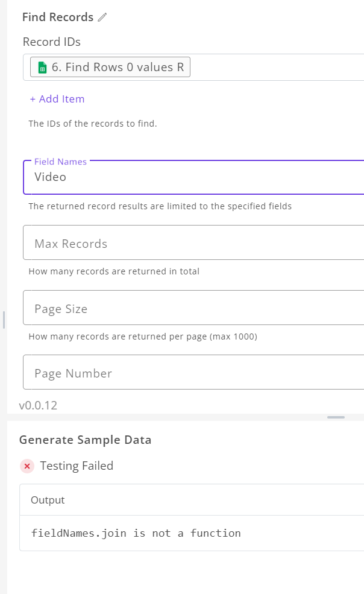Click empty space in Record IDs box
Image resolution: width=364 pixels, height=594 pixels.
pyautogui.click(x=277, y=67)
